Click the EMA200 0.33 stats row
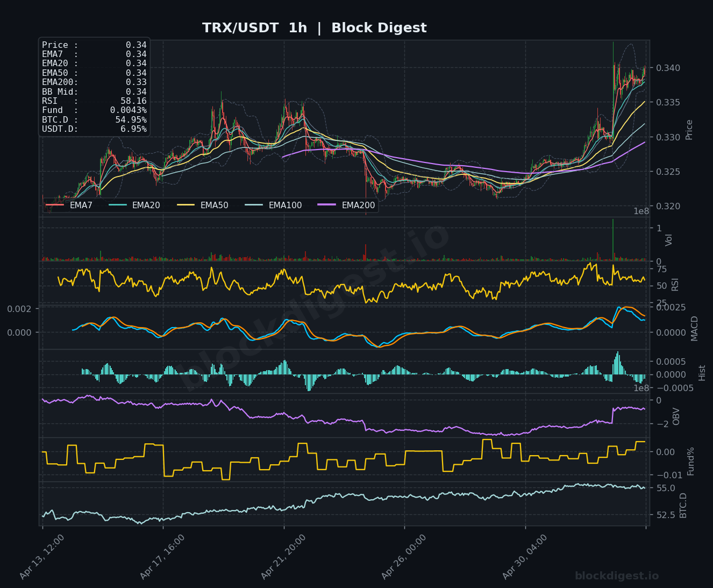 pyautogui.click(x=94, y=82)
